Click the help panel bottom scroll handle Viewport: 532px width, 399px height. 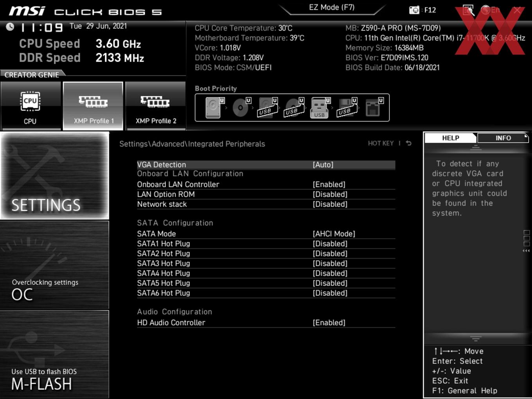pos(476,339)
